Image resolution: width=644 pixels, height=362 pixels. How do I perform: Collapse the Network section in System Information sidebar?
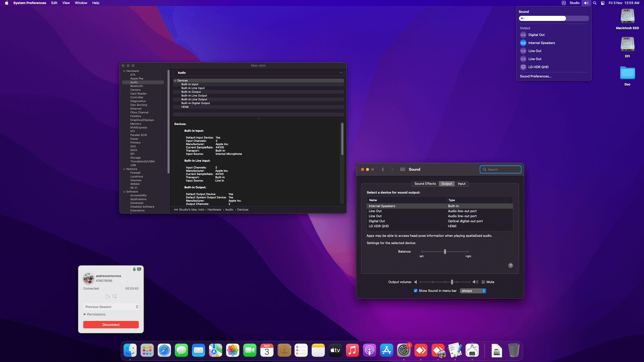[124, 169]
